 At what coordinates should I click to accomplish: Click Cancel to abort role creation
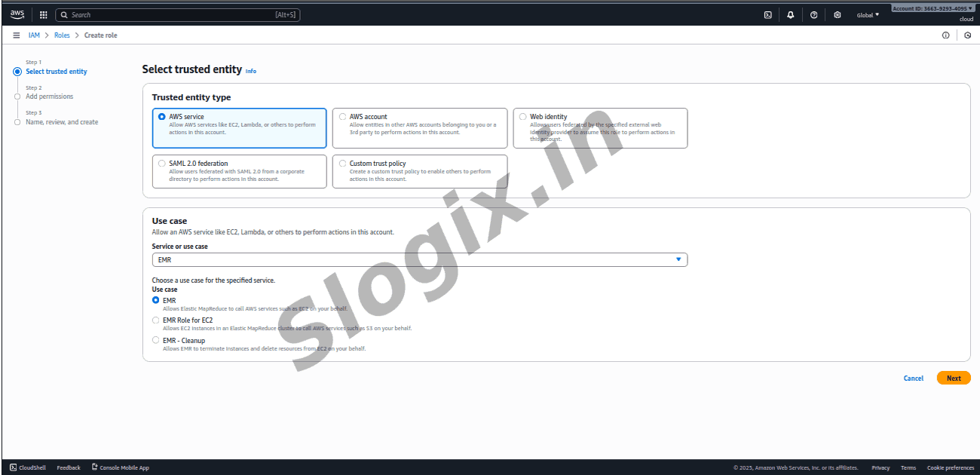[x=913, y=378]
